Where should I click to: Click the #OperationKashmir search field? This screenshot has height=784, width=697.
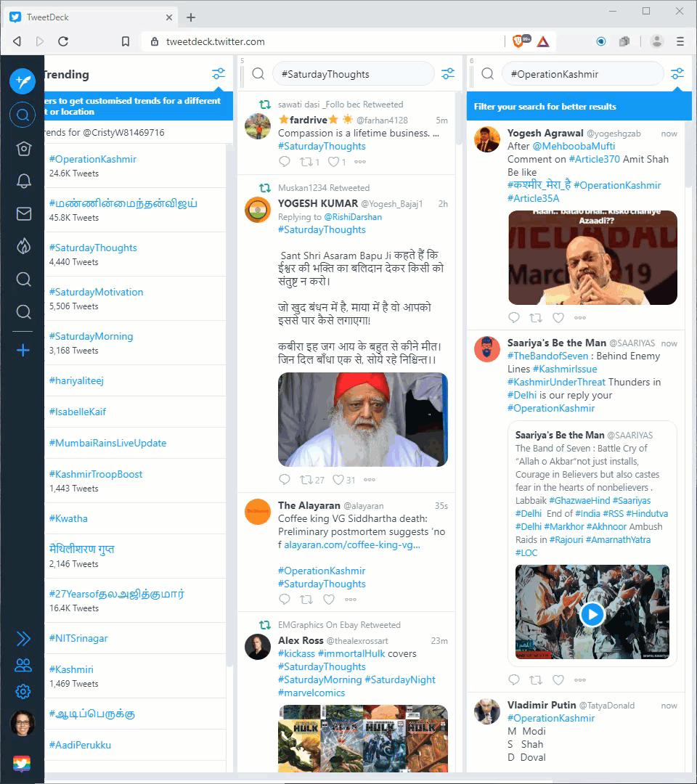pyautogui.click(x=582, y=74)
